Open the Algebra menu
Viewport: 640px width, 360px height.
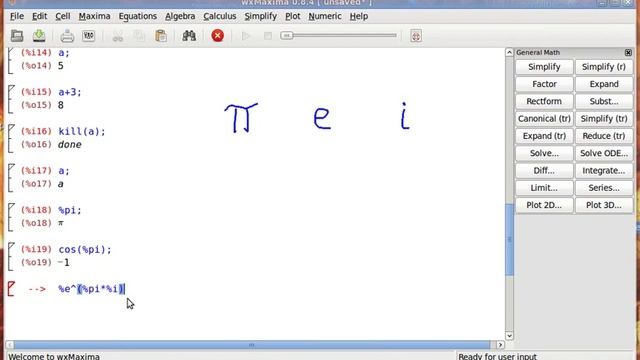coord(180,16)
